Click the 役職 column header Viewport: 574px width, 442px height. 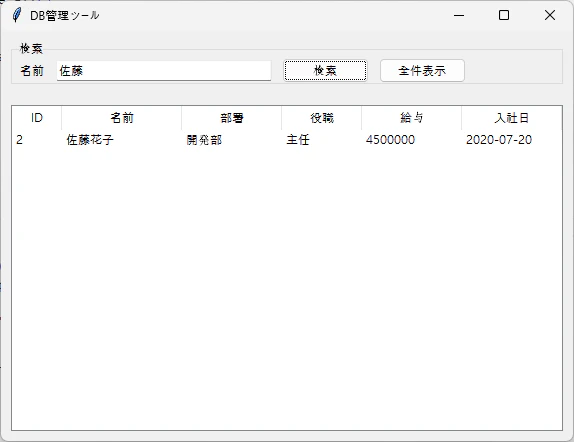[x=322, y=118]
